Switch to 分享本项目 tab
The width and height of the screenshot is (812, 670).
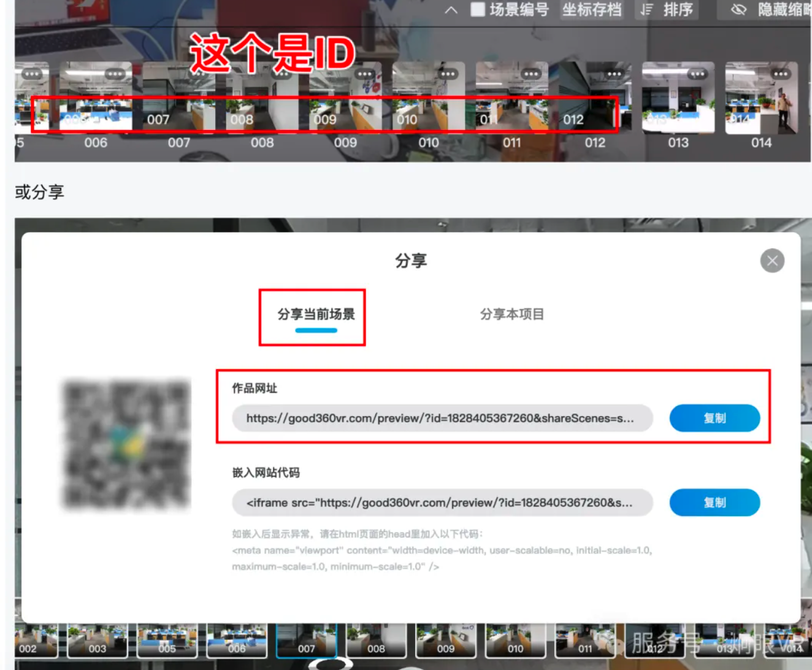(511, 315)
